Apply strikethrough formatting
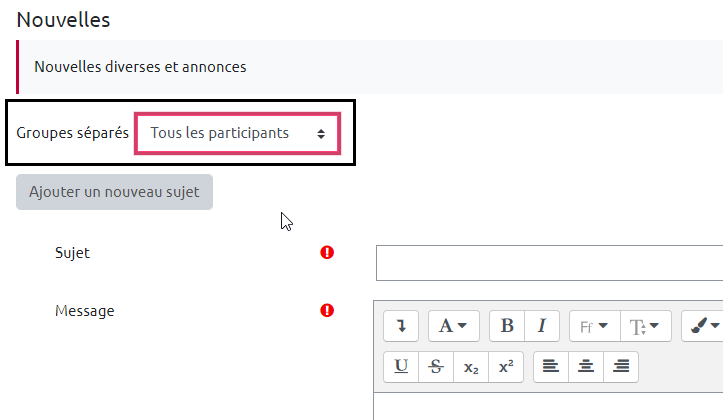The width and height of the screenshot is (723, 420). click(435, 367)
